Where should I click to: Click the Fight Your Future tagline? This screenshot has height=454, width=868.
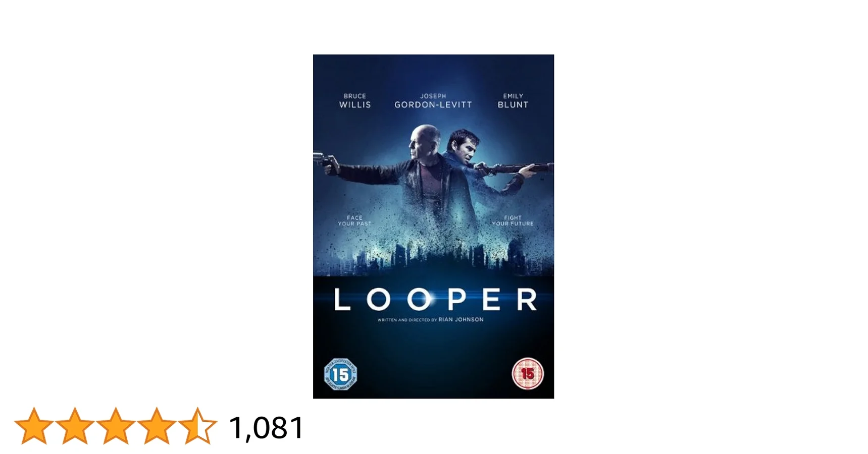coord(513,221)
